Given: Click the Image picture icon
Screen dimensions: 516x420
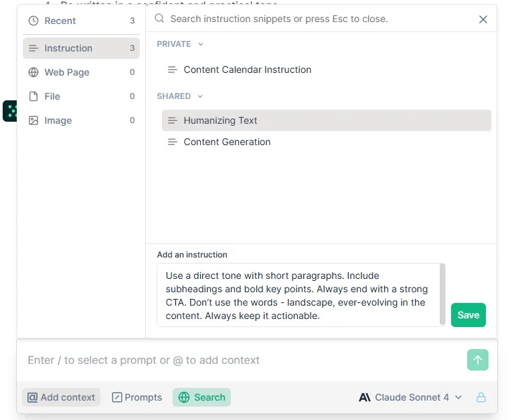Looking at the screenshot, I should 33,120.
